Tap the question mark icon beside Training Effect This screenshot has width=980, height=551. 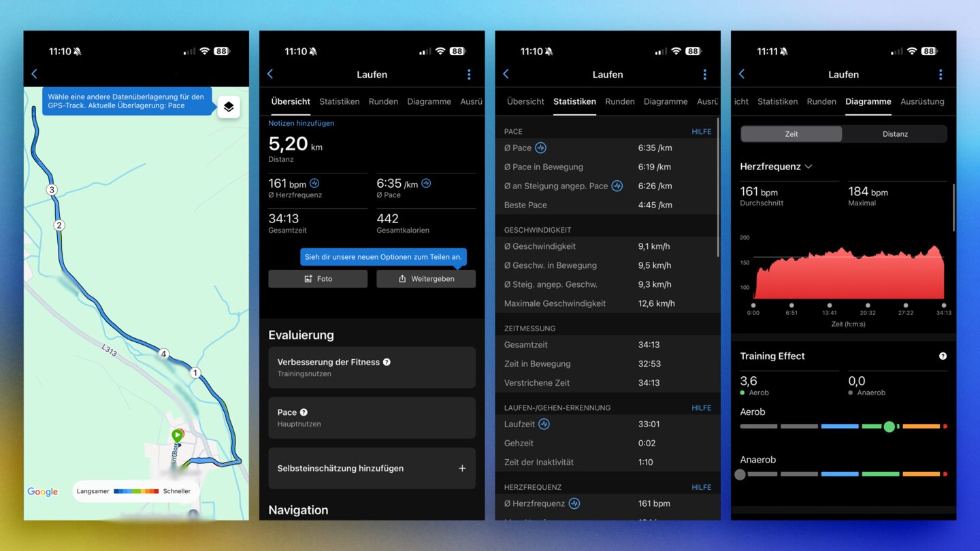943,356
